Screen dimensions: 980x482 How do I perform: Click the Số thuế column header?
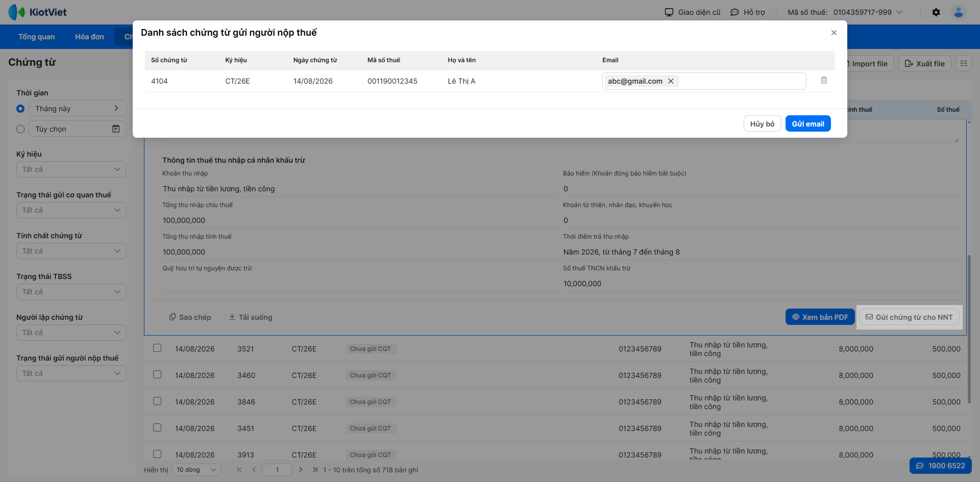click(948, 110)
